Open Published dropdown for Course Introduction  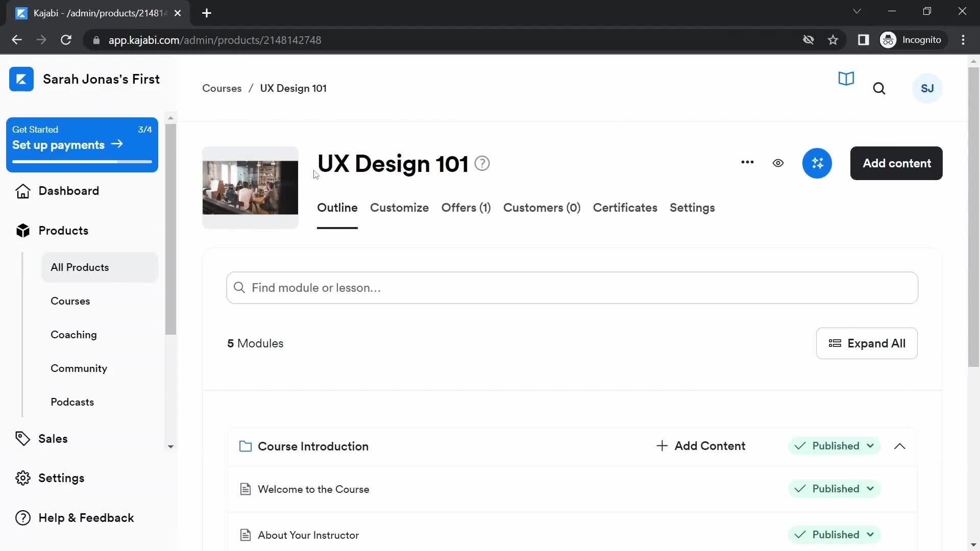coord(834,446)
